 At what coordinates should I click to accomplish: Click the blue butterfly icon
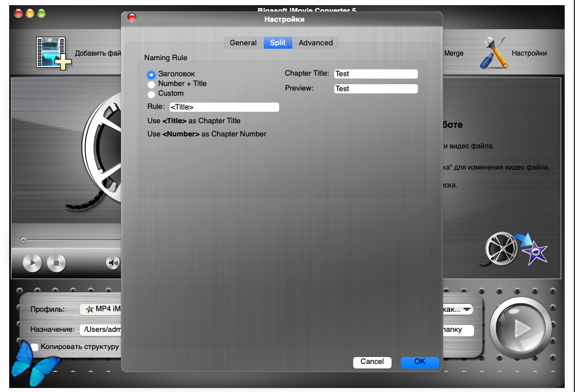[36, 363]
